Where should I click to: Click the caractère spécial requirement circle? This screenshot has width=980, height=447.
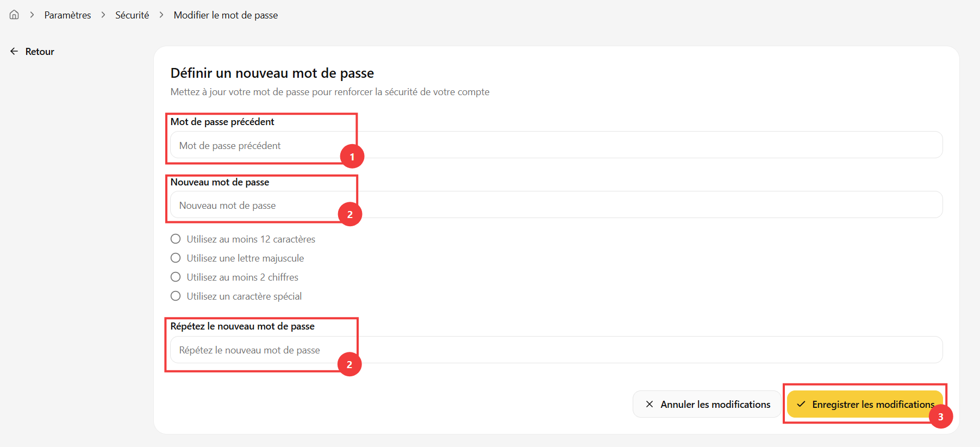176,296
